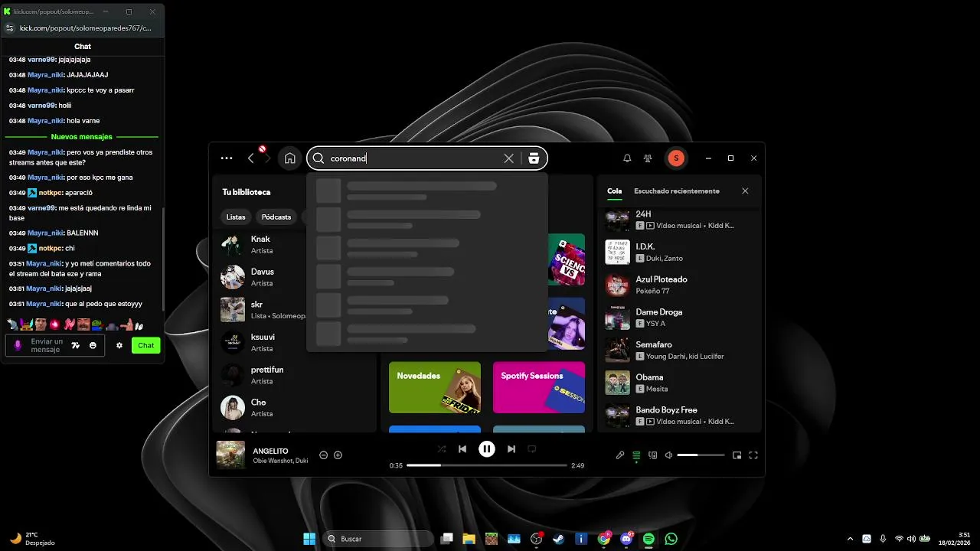Enter Spotify full screen mode

point(753,455)
